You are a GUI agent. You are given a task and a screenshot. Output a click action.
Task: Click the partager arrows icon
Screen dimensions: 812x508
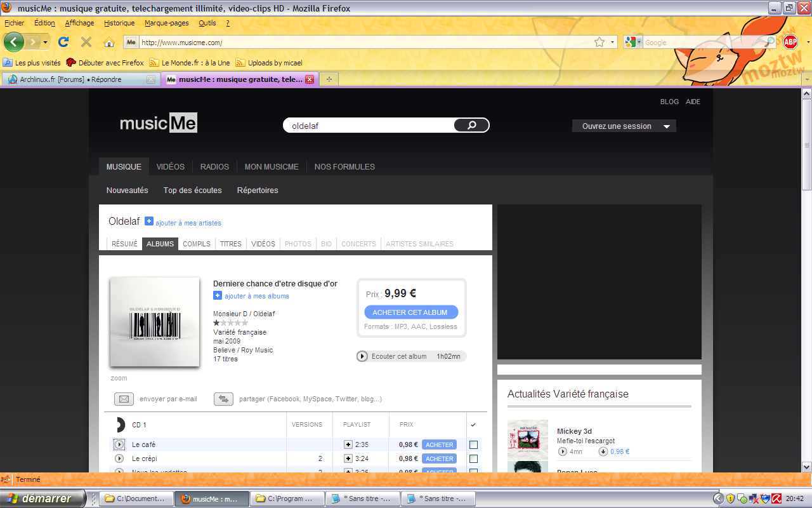point(223,399)
